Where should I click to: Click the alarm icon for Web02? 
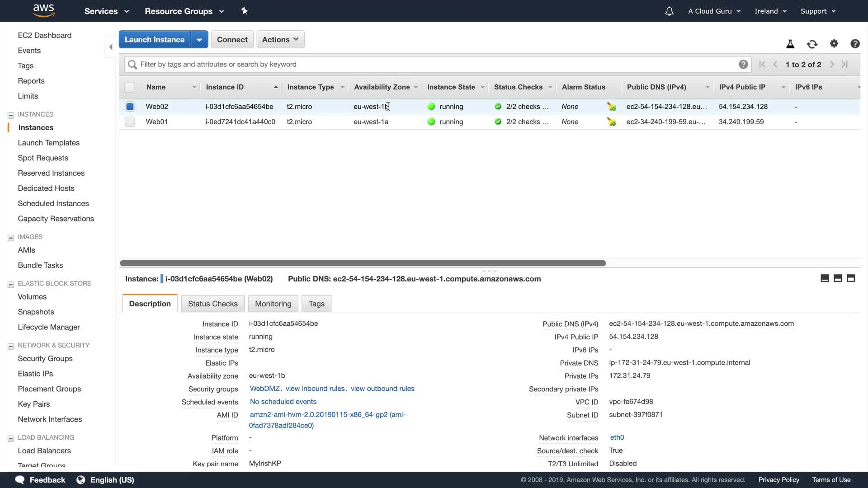(x=611, y=107)
